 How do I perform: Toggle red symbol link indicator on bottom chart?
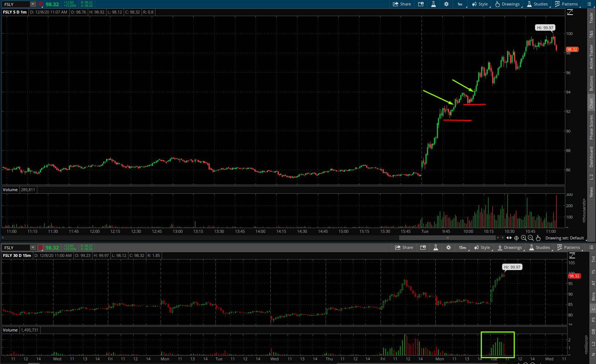pos(40,247)
